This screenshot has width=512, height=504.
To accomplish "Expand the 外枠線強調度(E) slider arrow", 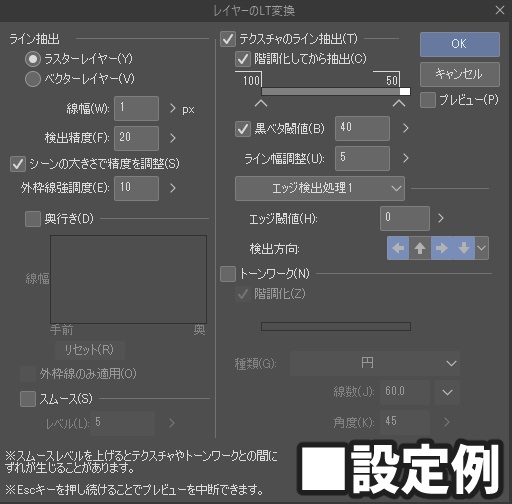I will pyautogui.click(x=172, y=188).
